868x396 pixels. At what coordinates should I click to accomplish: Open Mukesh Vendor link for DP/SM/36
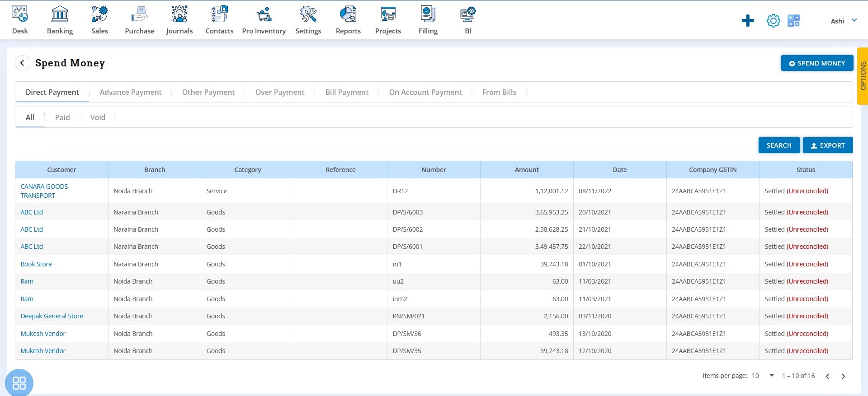[43, 334]
